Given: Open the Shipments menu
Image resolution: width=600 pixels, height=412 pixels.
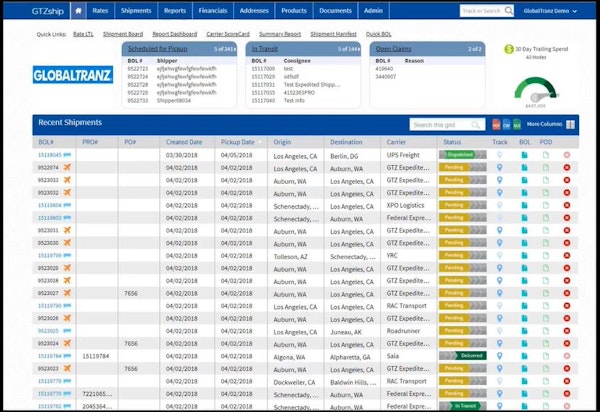Looking at the screenshot, I should click(x=136, y=11).
